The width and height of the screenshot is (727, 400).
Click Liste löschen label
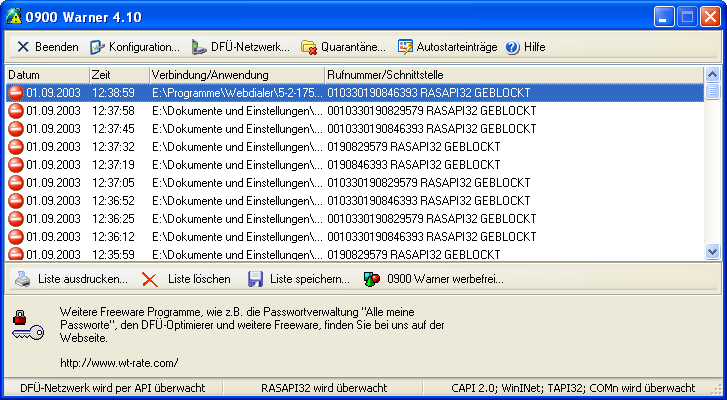click(x=199, y=279)
